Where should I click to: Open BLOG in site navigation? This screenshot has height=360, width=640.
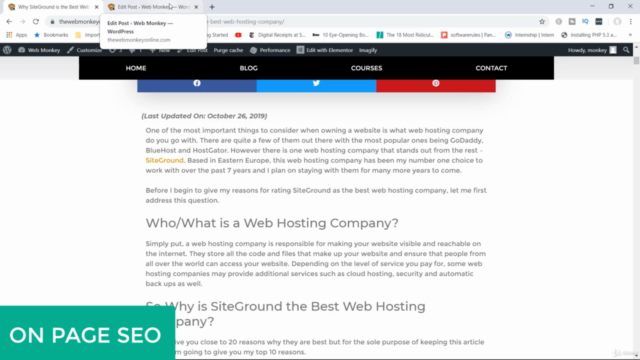249,68
